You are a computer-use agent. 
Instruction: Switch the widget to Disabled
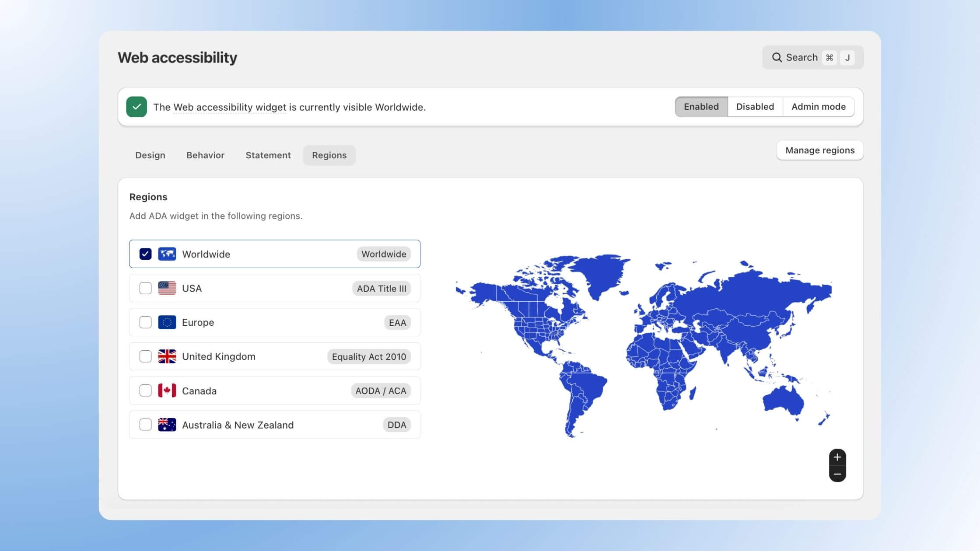(x=755, y=106)
